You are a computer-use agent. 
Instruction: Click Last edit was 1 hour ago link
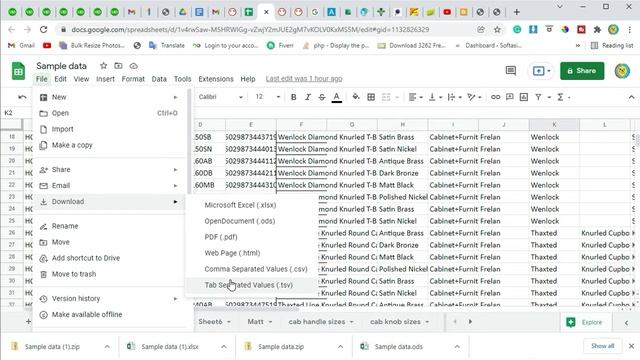click(304, 79)
